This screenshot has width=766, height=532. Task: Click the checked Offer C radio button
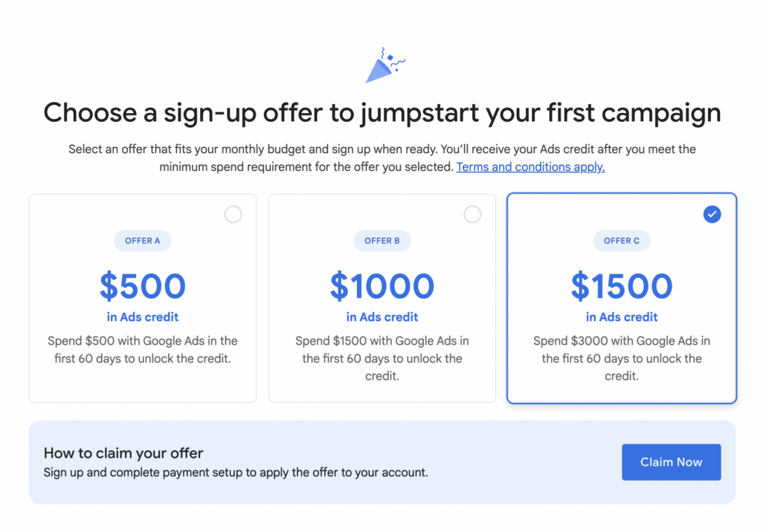(x=712, y=215)
